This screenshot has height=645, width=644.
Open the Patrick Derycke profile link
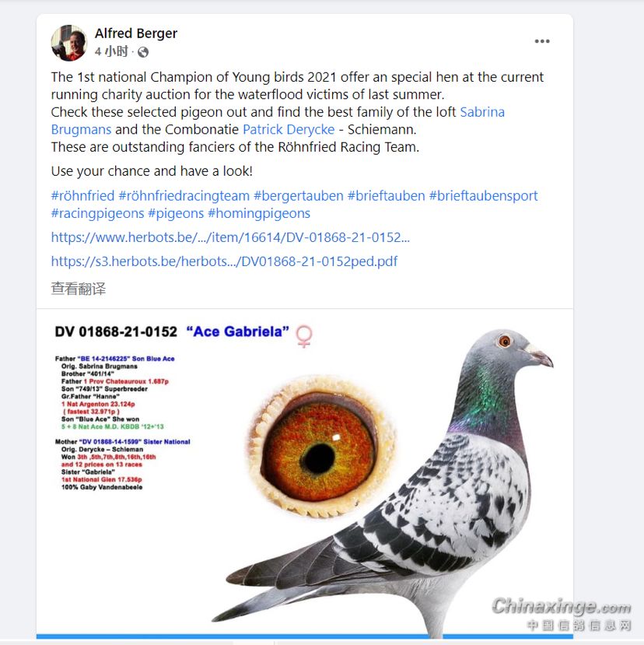click(289, 130)
